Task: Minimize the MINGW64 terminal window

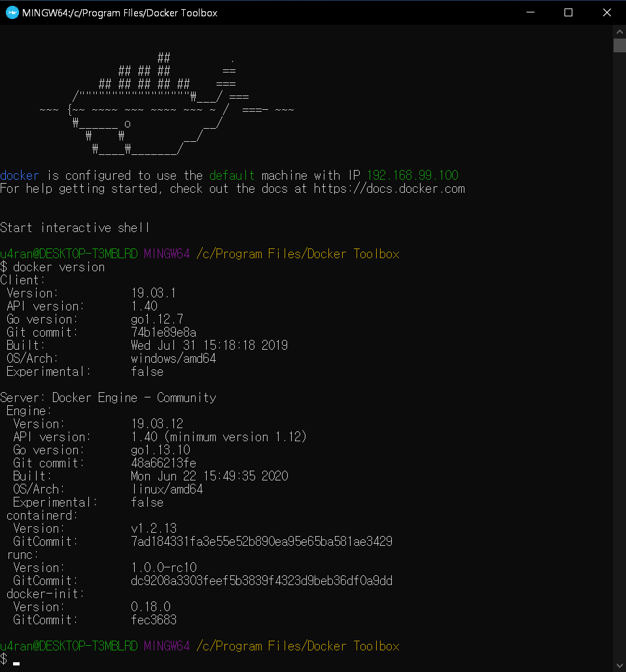Action: click(530, 12)
